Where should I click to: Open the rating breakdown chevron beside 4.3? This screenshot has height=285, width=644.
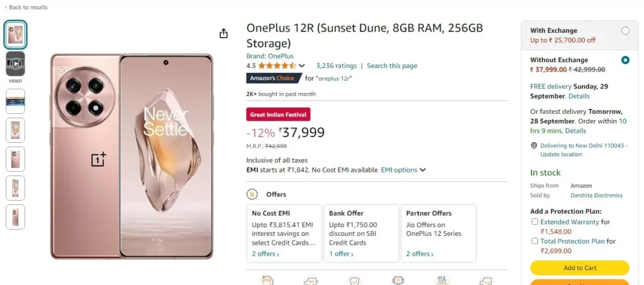(x=302, y=65)
